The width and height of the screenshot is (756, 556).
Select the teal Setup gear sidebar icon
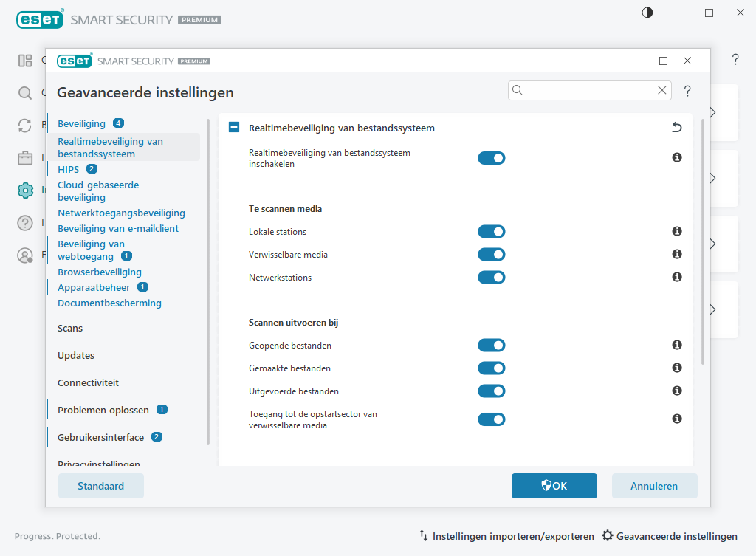click(25, 190)
